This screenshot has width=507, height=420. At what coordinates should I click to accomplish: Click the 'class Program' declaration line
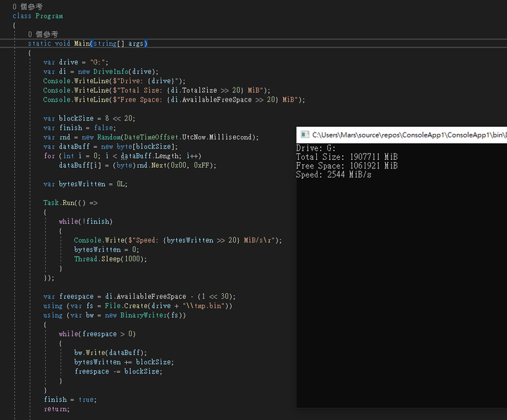click(x=38, y=16)
